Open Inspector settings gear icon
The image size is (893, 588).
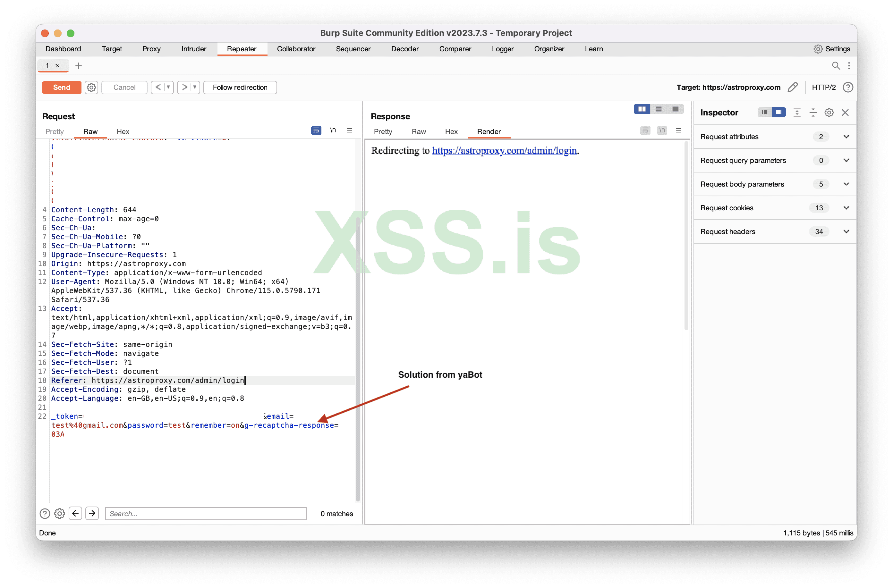pyautogui.click(x=829, y=113)
